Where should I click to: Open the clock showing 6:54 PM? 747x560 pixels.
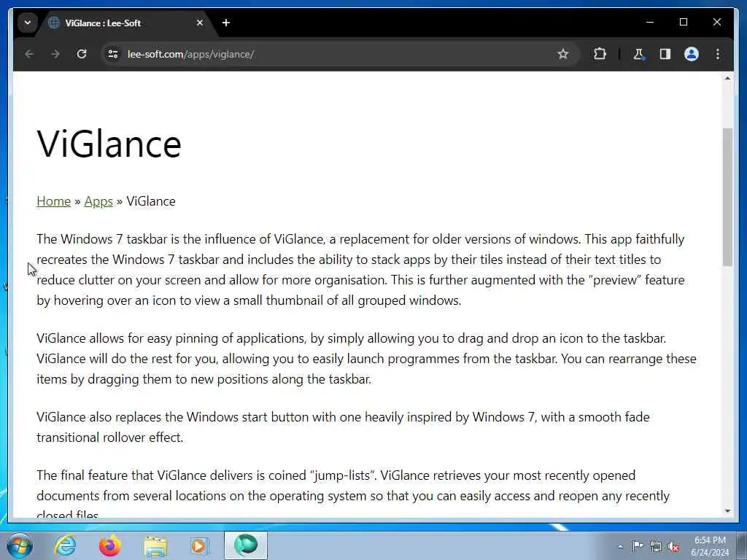tap(710, 546)
